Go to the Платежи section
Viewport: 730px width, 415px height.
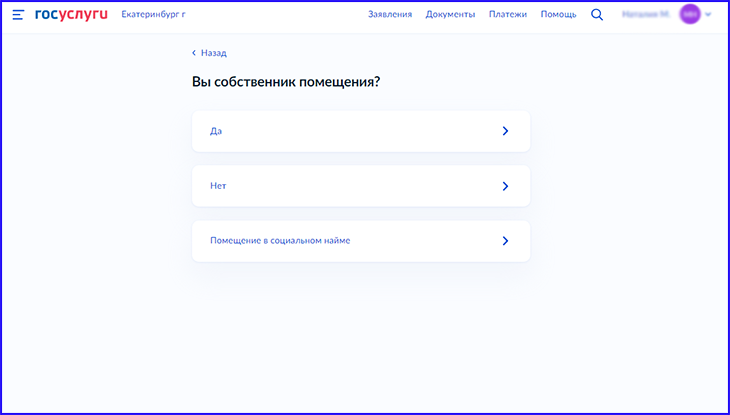coord(508,15)
